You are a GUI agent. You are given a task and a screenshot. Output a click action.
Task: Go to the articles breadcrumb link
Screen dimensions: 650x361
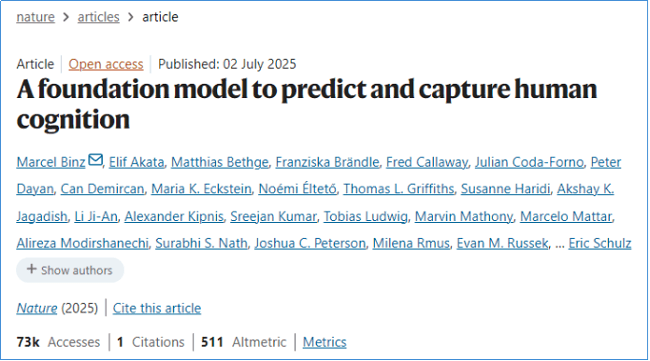pyautogui.click(x=99, y=17)
